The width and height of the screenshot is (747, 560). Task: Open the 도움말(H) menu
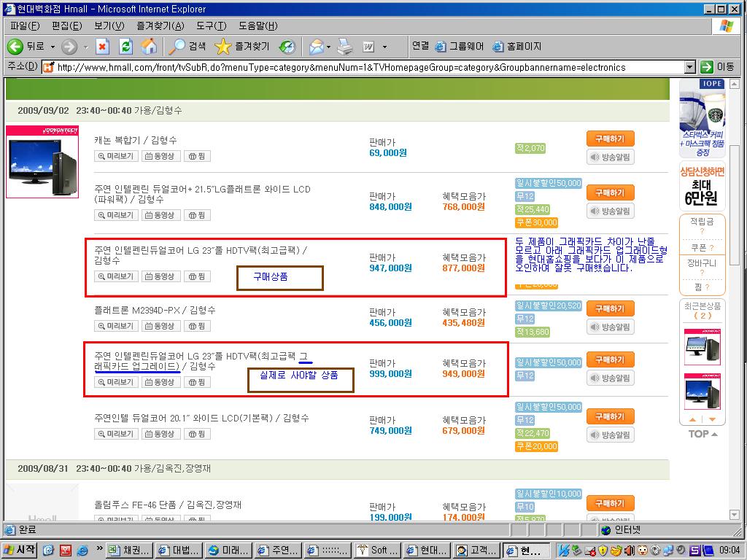[258, 26]
